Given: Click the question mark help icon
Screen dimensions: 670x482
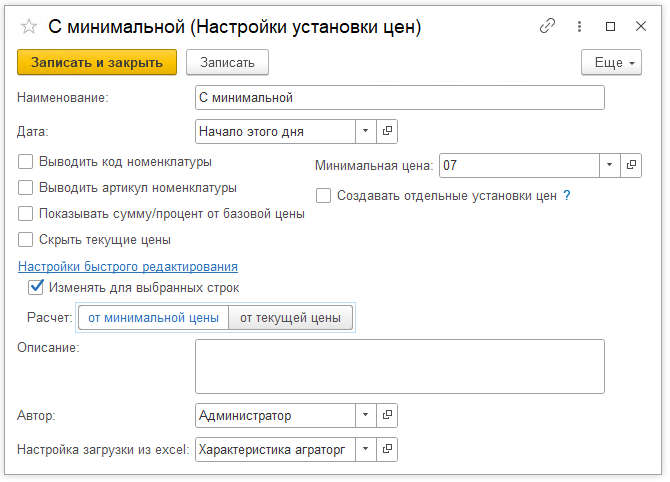Looking at the screenshot, I should click(x=567, y=196).
